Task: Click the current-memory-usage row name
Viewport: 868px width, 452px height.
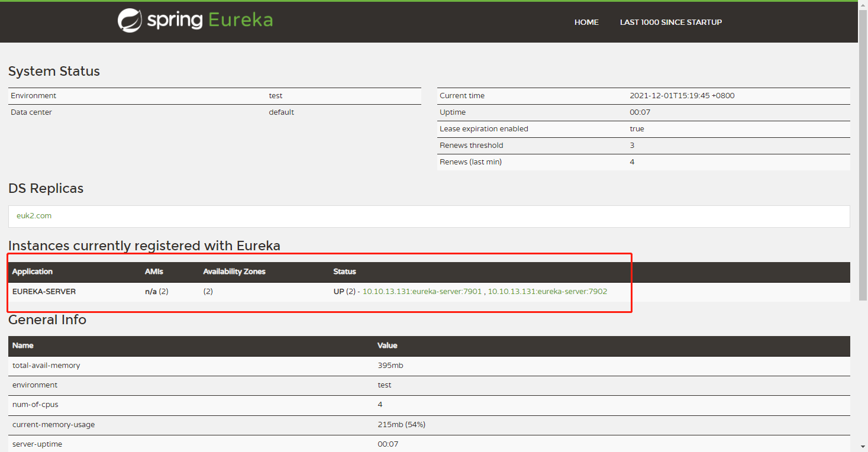Action: pyautogui.click(x=54, y=425)
